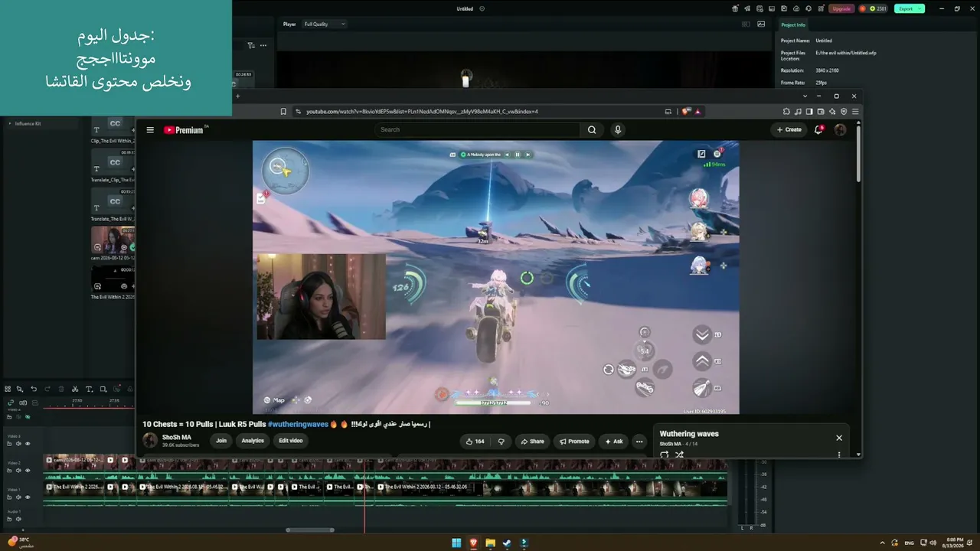Open Steam from the taskbar
Image resolution: width=980 pixels, height=551 pixels.
click(x=507, y=543)
